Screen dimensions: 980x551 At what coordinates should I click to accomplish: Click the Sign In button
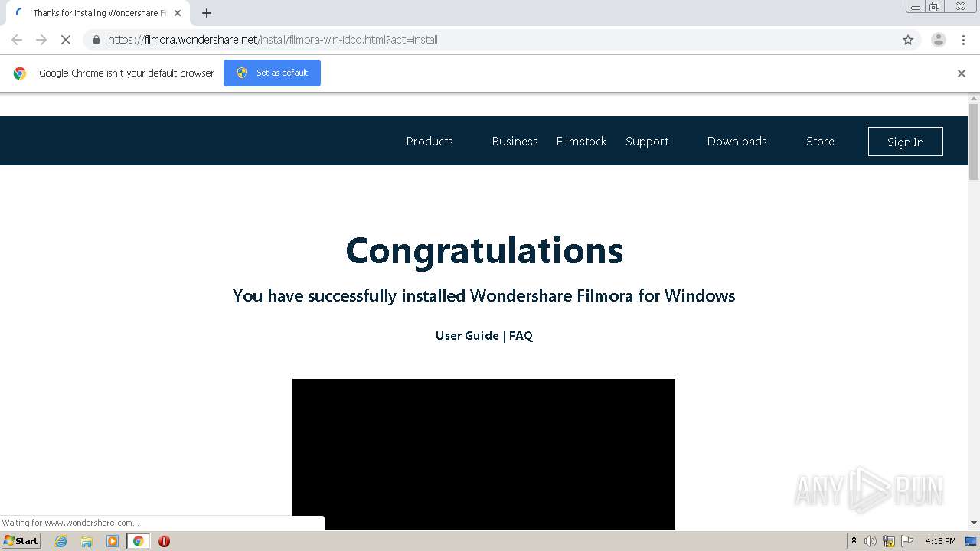[x=906, y=142]
